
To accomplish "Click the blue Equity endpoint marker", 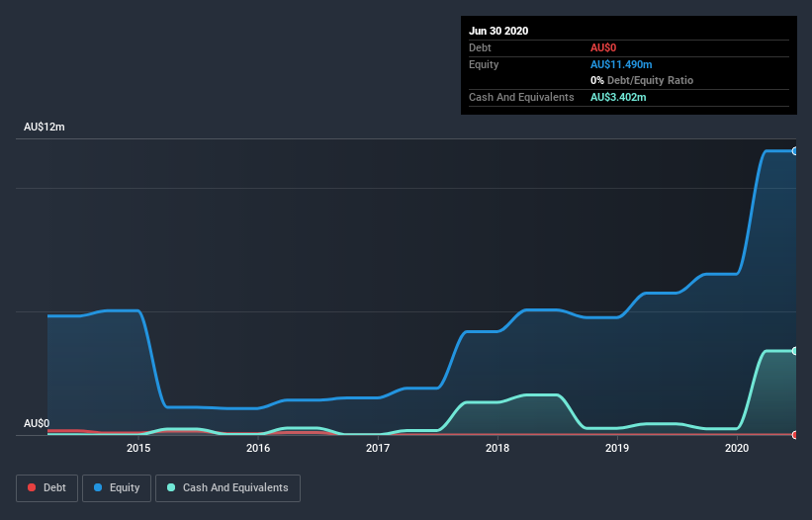I will click(x=795, y=151).
